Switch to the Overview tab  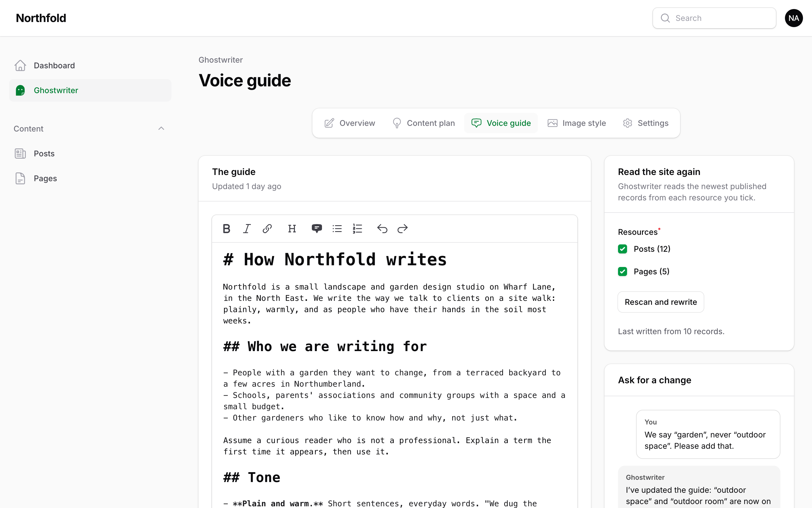click(350, 123)
